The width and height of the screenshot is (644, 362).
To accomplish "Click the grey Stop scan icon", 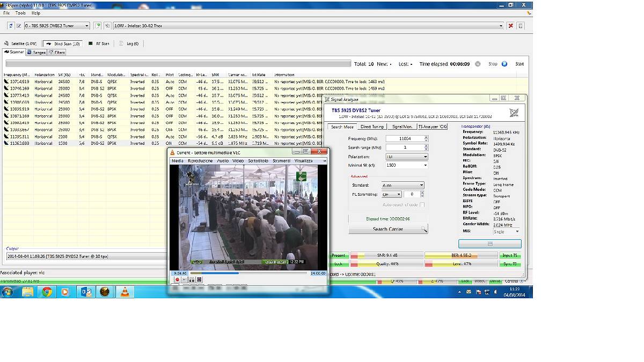I will pyautogui.click(x=478, y=64).
